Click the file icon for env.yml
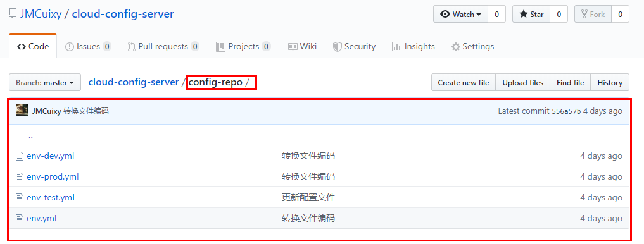The width and height of the screenshot is (644, 244). click(x=19, y=219)
